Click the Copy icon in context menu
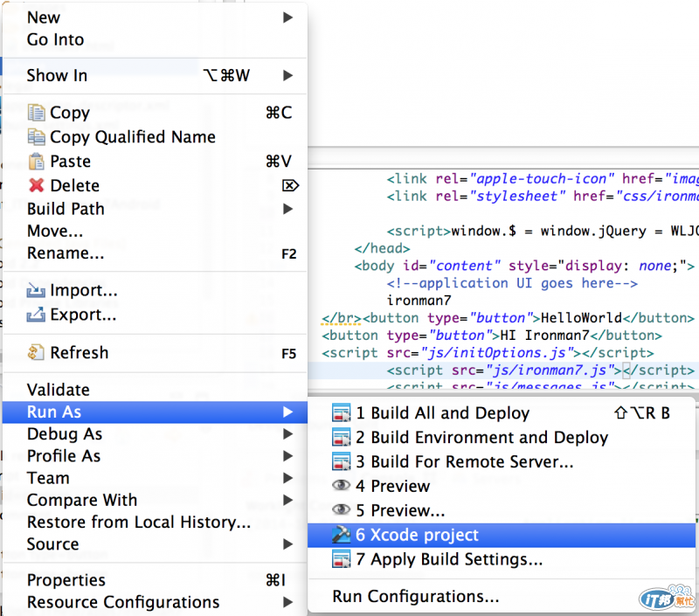699x616 pixels. [36, 113]
